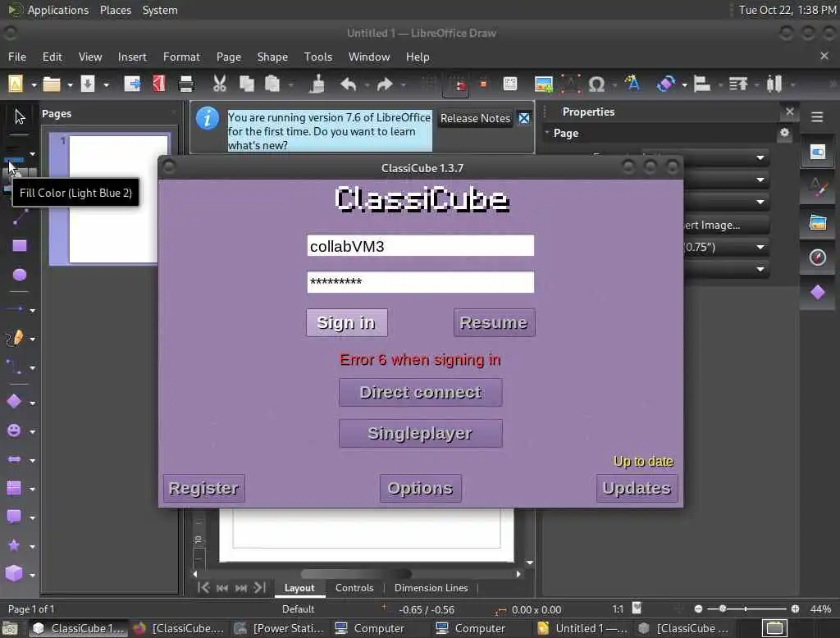Click the Save document icon
The image size is (840, 638).
[87, 84]
